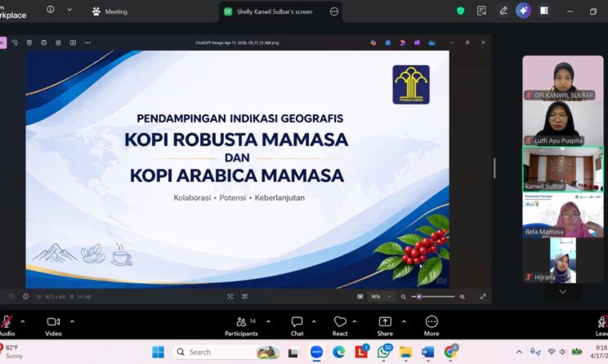Screen dimensions: 608x364
Task: Open the AI Companion sparkle icon
Action: coord(523,11)
